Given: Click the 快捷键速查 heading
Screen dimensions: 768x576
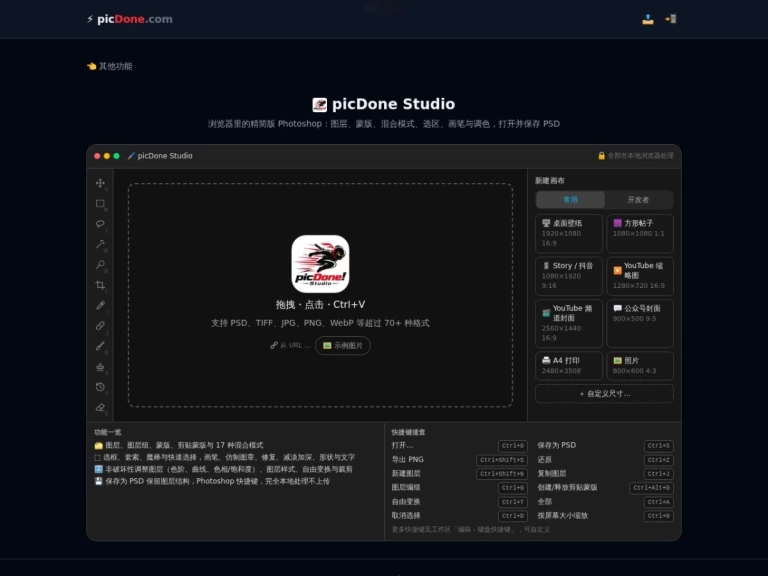Looking at the screenshot, I should click(x=408, y=432).
